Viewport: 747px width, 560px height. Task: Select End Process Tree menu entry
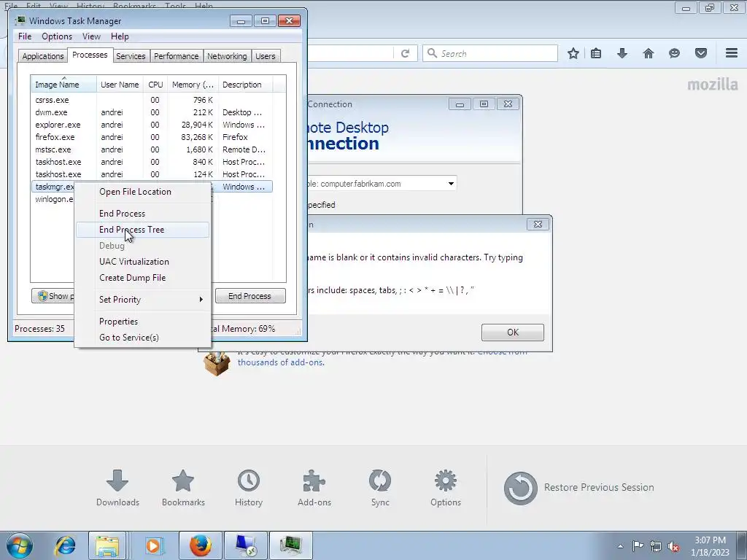coord(143,230)
